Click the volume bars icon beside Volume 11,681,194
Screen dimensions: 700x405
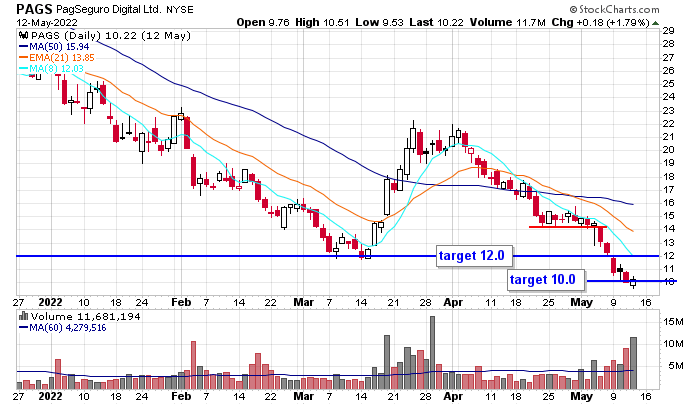[23, 316]
